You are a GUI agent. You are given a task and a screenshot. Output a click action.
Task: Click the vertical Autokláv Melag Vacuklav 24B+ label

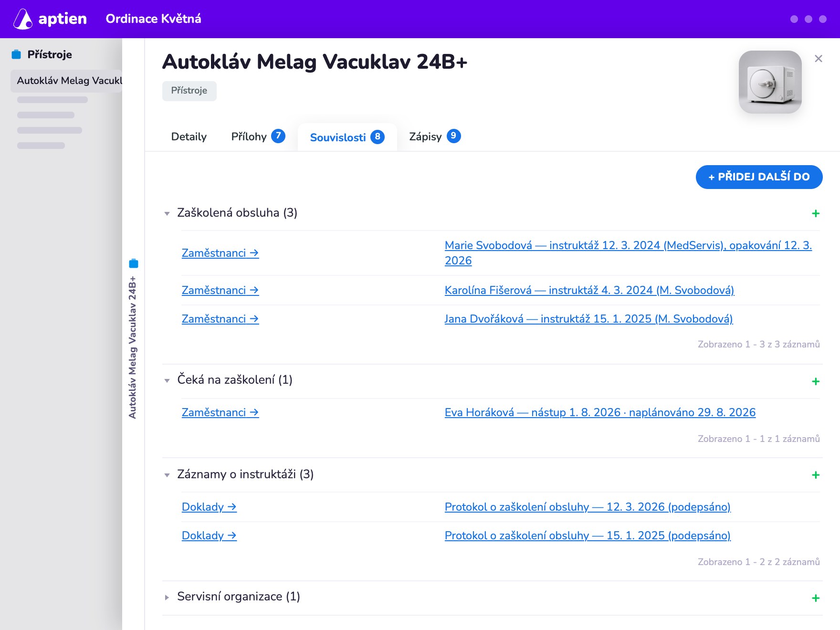coord(133,347)
